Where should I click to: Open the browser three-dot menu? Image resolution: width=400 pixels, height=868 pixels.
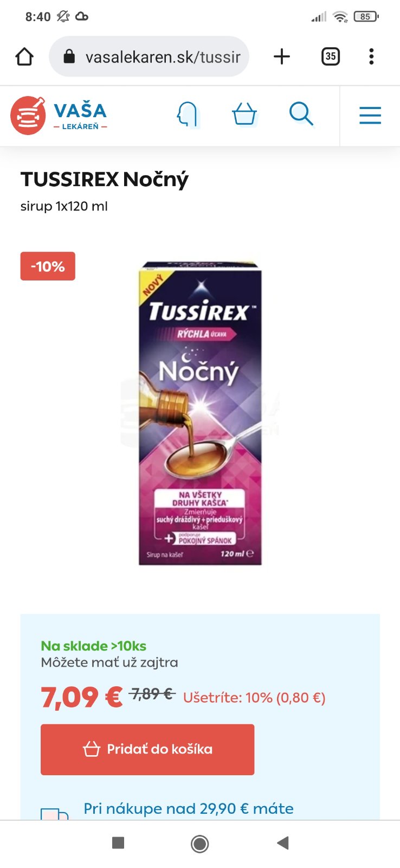371,56
